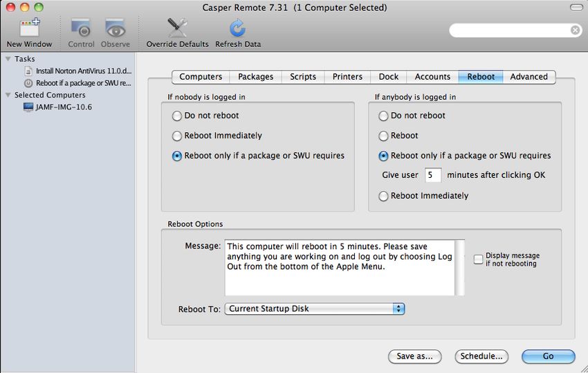Open the Printers tab
Viewport: 588px width, 373px height.
[347, 77]
